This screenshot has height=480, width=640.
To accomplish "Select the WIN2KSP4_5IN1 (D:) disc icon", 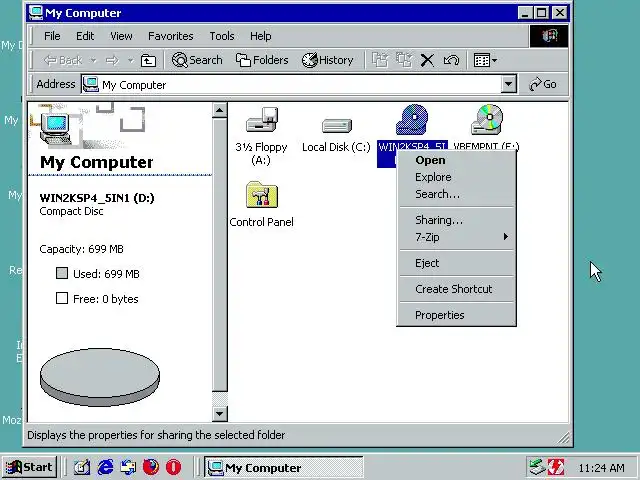I will point(412,119).
